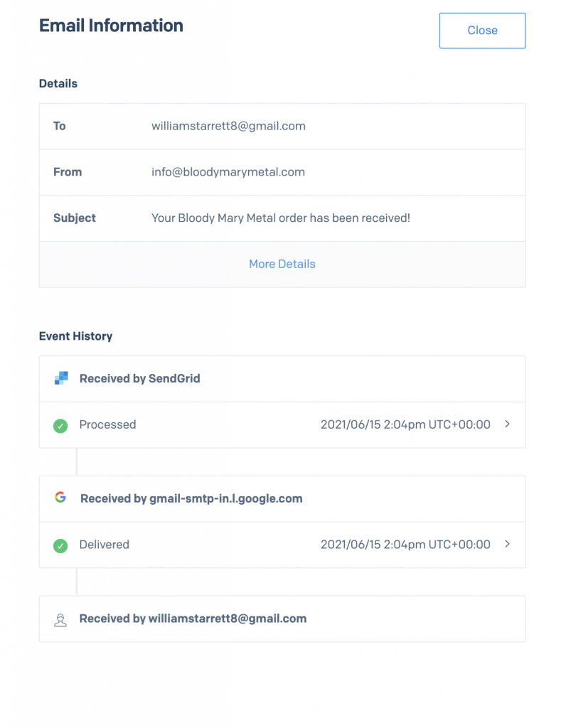571x728 pixels.
Task: Click the Received by SendGrid header
Action: 140,379
